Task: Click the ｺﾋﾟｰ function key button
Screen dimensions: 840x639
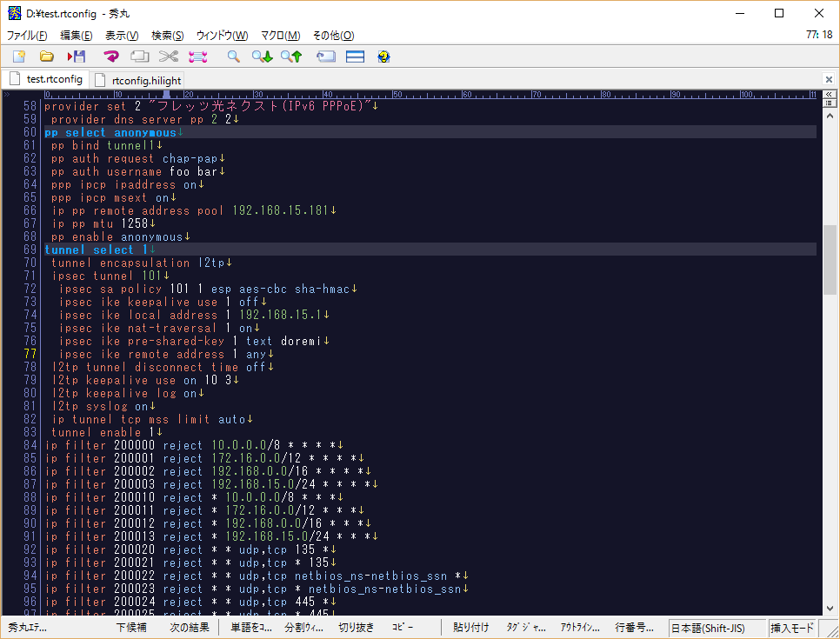Action: (x=403, y=627)
